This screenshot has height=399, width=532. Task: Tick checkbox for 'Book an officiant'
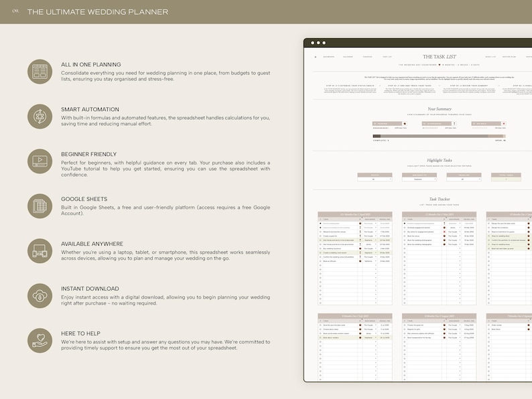point(320,261)
